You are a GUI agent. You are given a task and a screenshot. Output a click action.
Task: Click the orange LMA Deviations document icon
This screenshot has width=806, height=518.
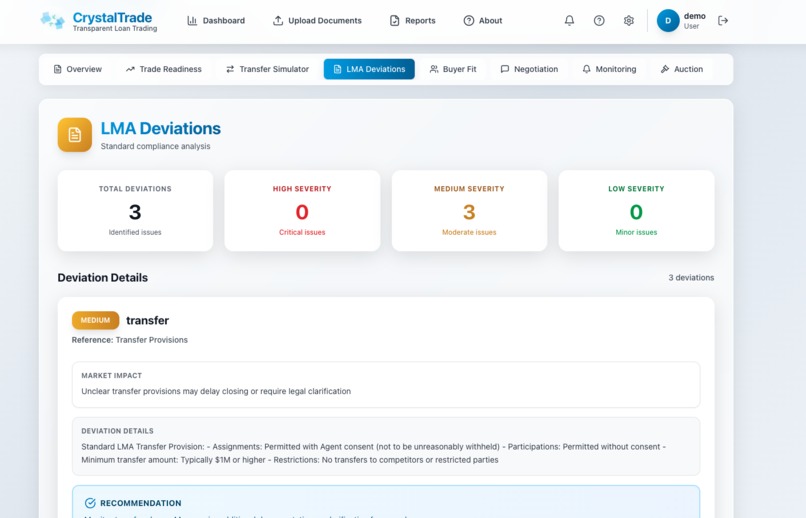75,135
